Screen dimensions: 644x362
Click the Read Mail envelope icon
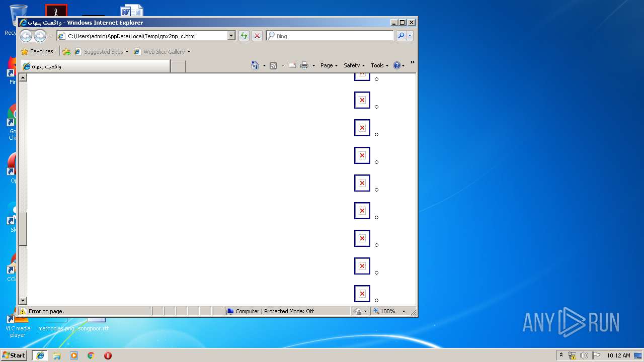point(292,65)
